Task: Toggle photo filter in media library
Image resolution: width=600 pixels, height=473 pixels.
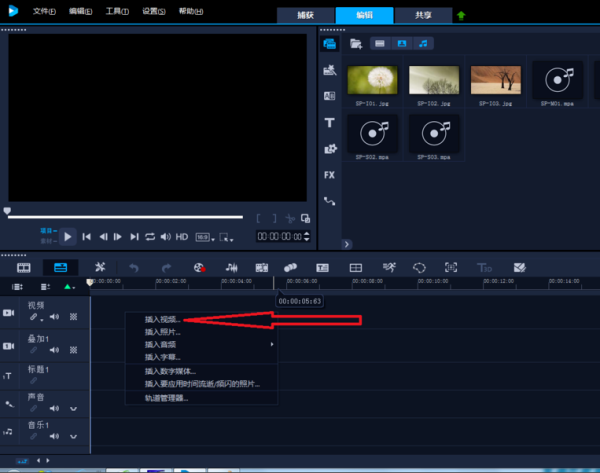Action: [x=403, y=43]
